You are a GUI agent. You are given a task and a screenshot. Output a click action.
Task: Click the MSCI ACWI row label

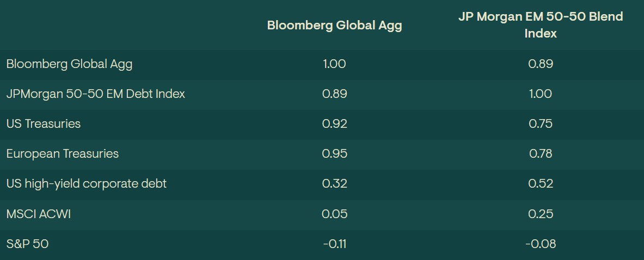pos(39,214)
